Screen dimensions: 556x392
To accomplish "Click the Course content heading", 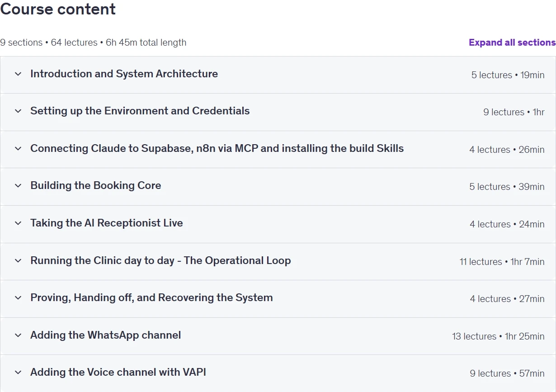I will pos(58,9).
